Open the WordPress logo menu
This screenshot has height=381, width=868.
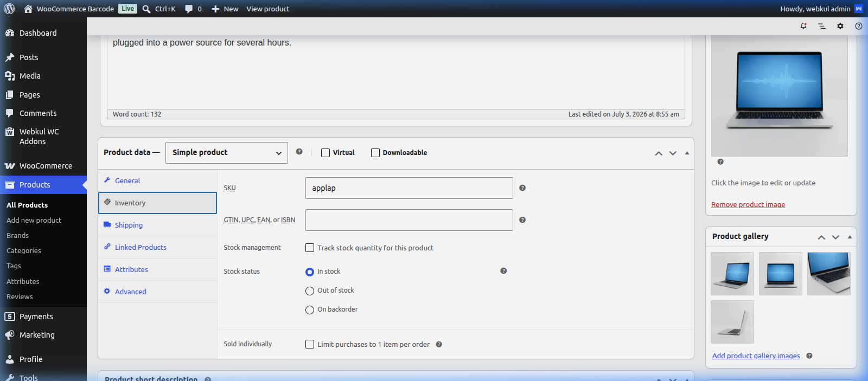click(9, 9)
